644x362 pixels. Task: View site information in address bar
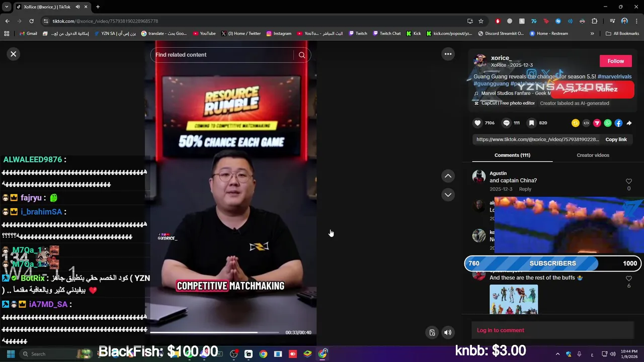point(46,21)
